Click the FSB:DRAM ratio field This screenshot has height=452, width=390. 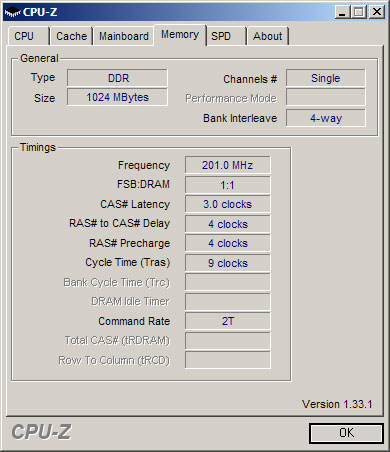[x=228, y=185]
